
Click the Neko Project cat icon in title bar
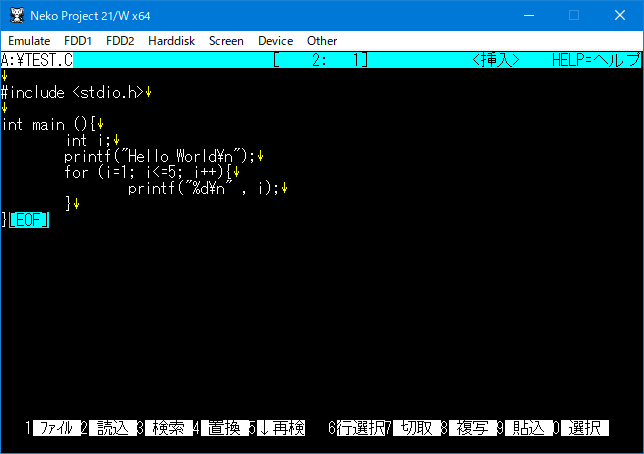tap(17, 15)
